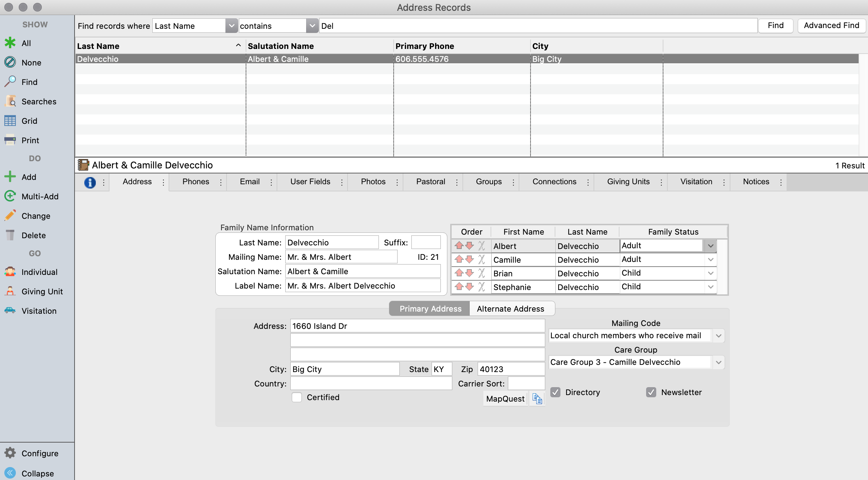The height and width of the screenshot is (480, 868).
Task: Expand the Care Group dropdown
Action: coord(719,362)
